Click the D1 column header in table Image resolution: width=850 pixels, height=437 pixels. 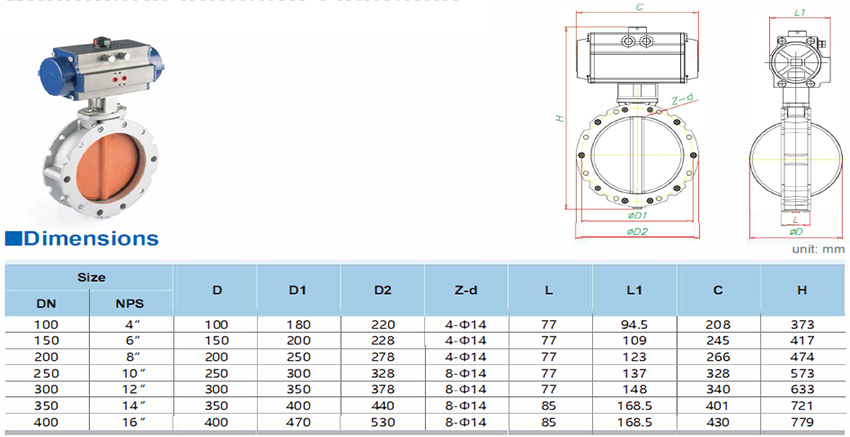[x=298, y=290]
